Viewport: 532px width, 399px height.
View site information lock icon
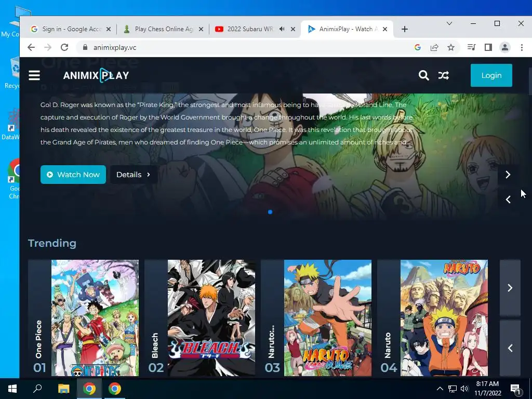85,47
